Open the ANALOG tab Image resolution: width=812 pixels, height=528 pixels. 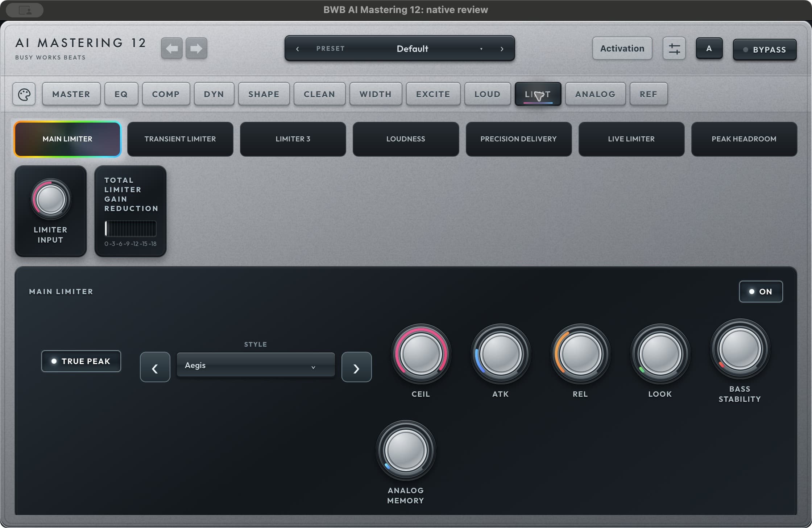pyautogui.click(x=595, y=94)
